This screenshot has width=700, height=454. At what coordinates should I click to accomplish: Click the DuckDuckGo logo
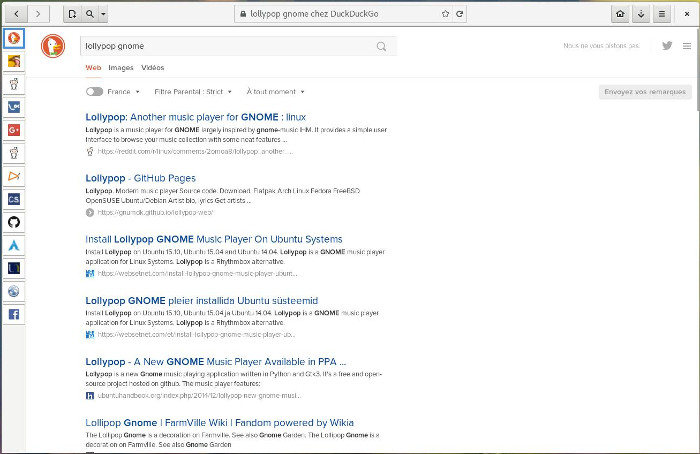click(x=53, y=46)
